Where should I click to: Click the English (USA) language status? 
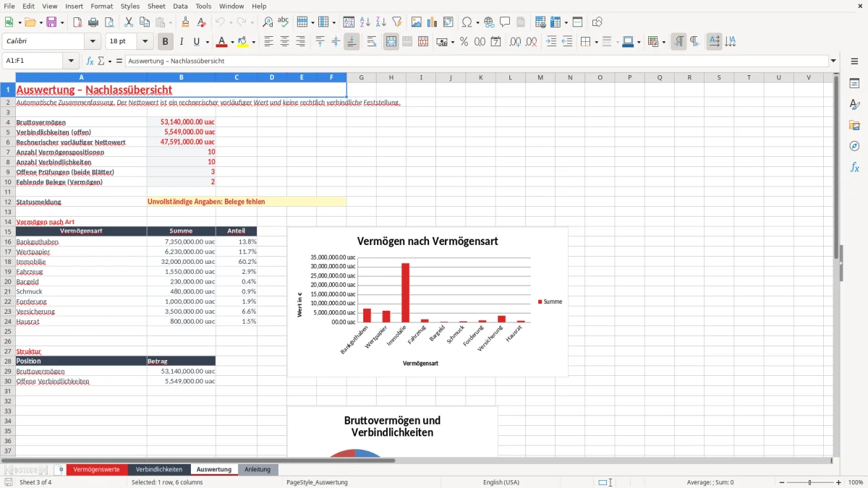pyautogui.click(x=501, y=482)
